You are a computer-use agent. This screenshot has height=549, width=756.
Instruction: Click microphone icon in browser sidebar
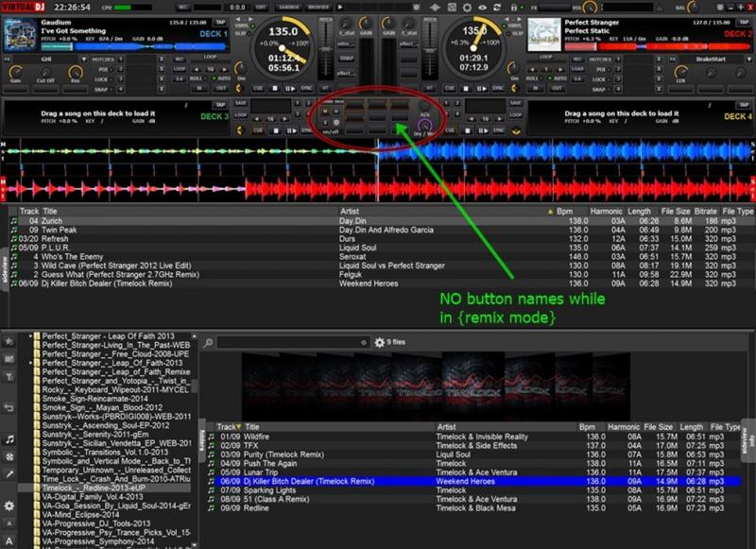9,474
